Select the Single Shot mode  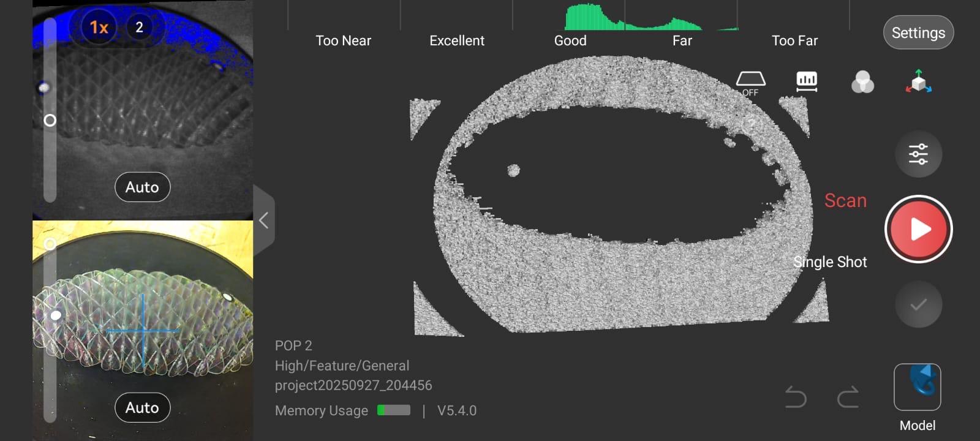[x=830, y=262]
